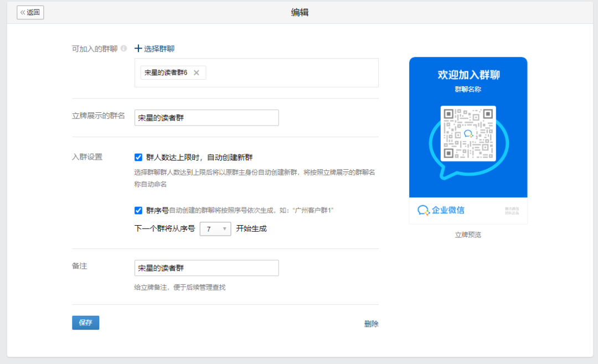Click the 返回 back button

pyautogui.click(x=30, y=12)
